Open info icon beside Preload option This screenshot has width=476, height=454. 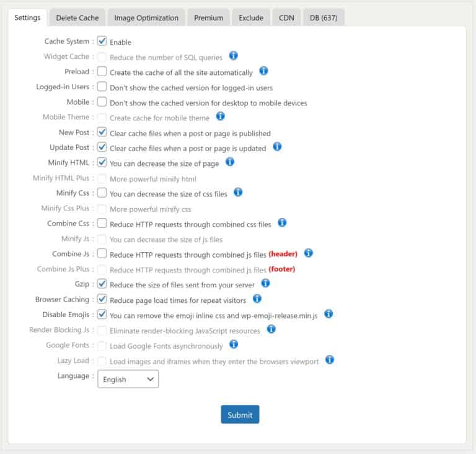pyautogui.click(x=263, y=71)
